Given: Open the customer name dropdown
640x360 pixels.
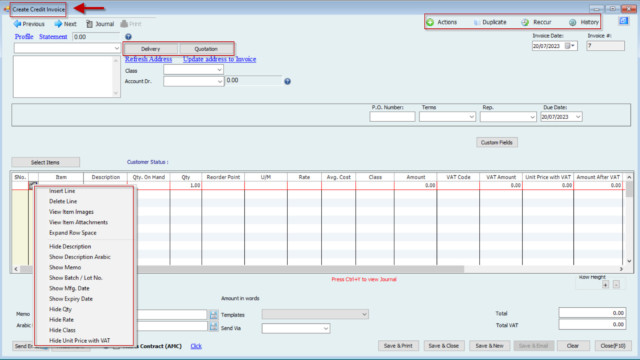Looking at the screenshot, I should [116, 48].
